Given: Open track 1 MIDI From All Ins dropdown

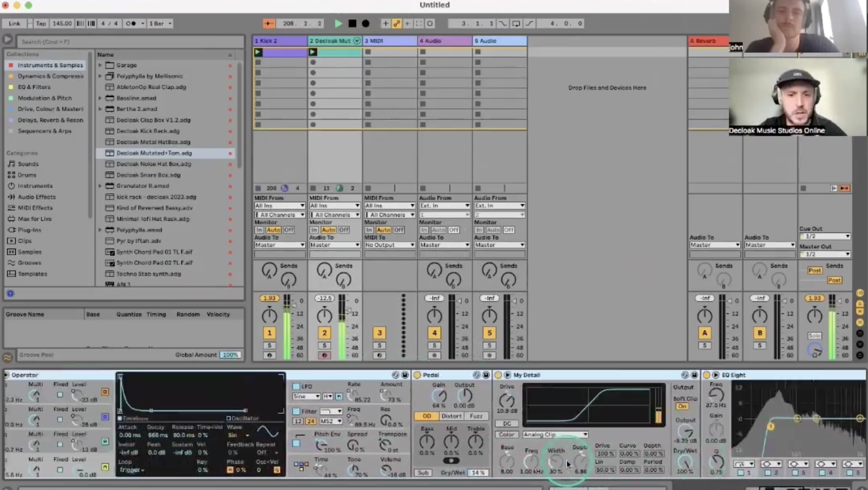Looking at the screenshot, I should pos(279,206).
